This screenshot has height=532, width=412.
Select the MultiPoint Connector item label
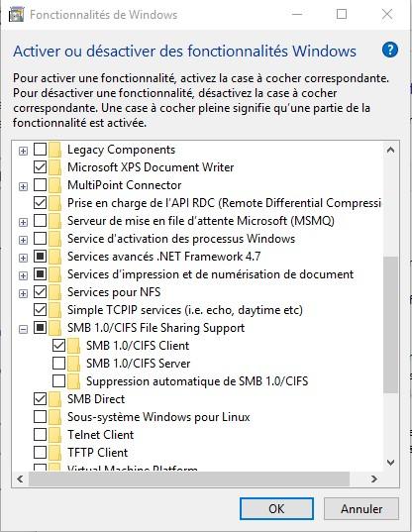(x=125, y=185)
